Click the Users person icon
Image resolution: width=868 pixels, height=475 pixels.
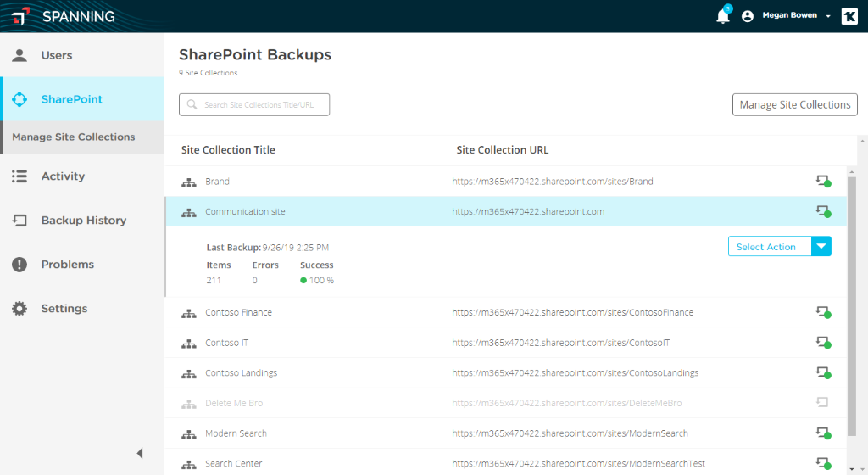pos(19,55)
